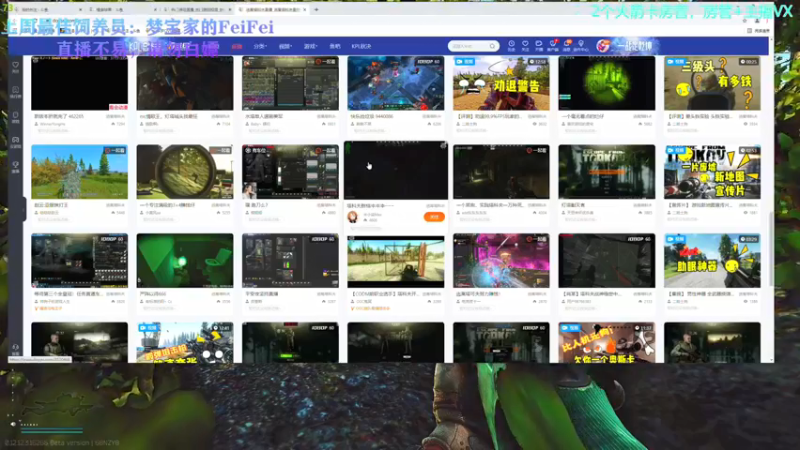Open the pink neon game stream thumbnail
The image size is (800, 450).
501,261
